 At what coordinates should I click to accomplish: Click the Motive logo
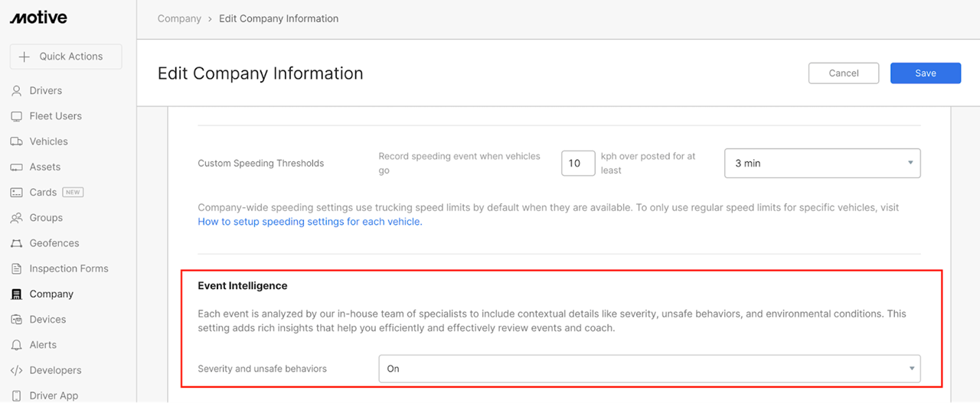pyautogui.click(x=38, y=18)
